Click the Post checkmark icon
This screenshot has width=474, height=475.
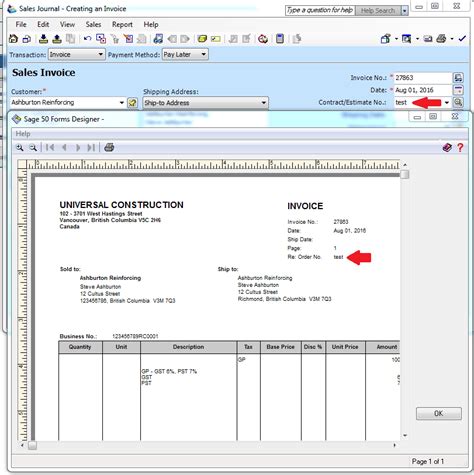[x=462, y=39]
